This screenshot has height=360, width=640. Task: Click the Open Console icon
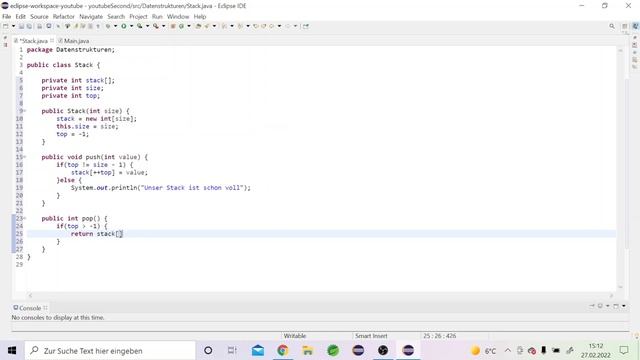(x=616, y=306)
